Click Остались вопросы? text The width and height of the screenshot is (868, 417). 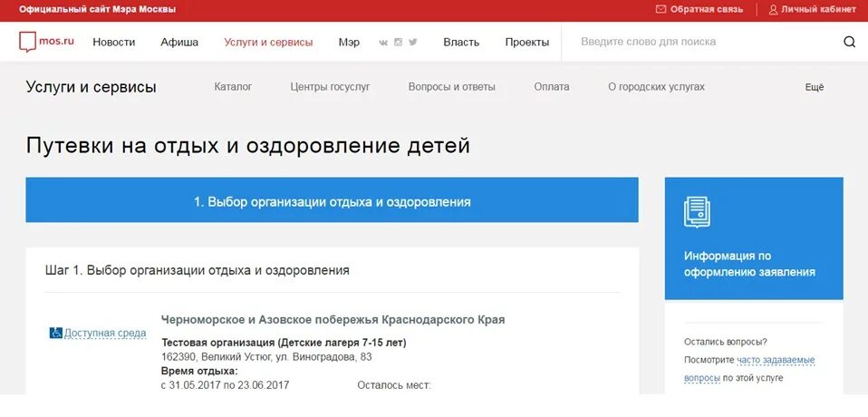(726, 342)
